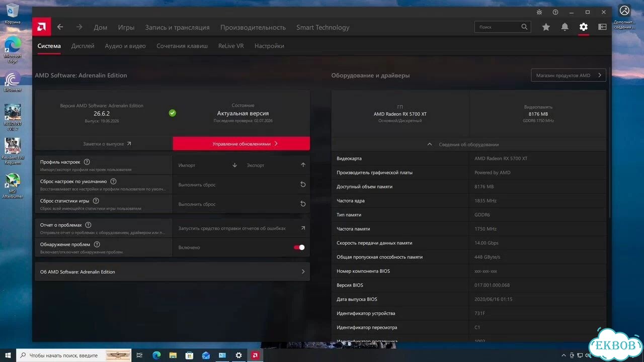Image resolution: width=644 pixels, height=362 pixels.
Task: Click the bug report launch arrow icon
Action: click(x=303, y=228)
